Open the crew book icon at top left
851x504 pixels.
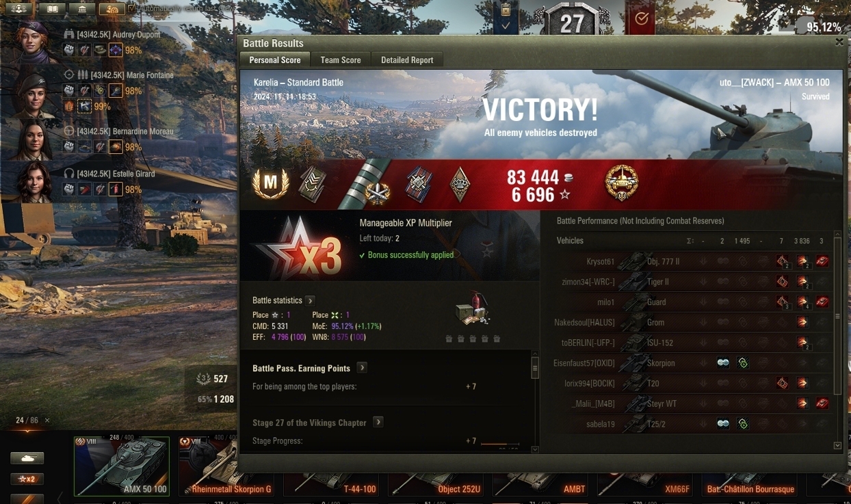[52, 9]
